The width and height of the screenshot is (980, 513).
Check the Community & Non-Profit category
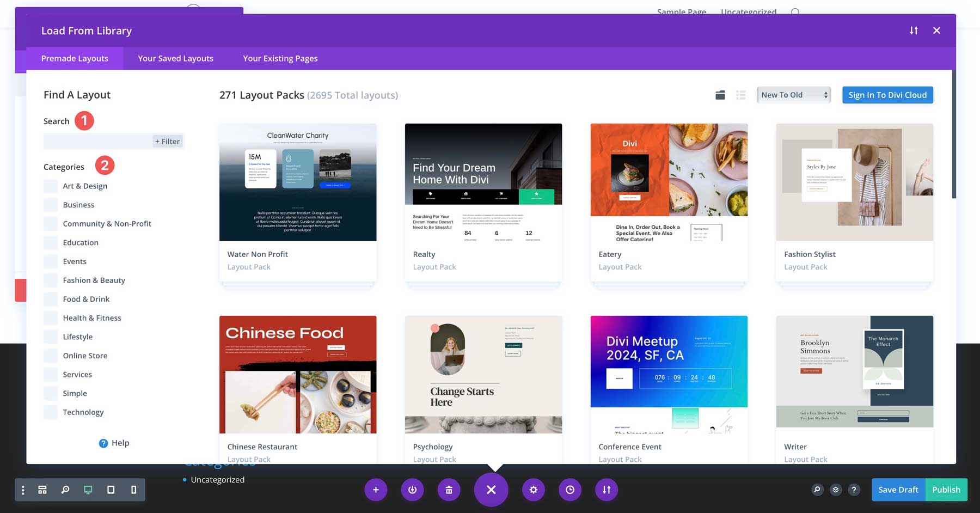(51, 224)
